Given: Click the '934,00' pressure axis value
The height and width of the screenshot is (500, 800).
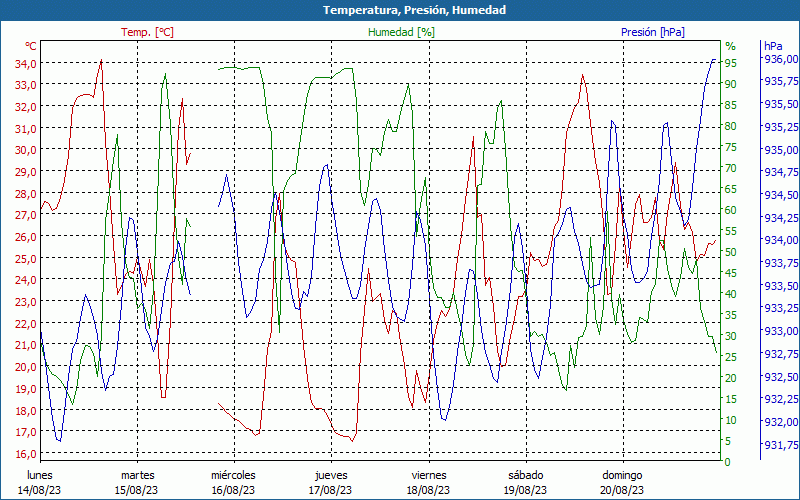Looking at the screenshot, I should [781, 240].
